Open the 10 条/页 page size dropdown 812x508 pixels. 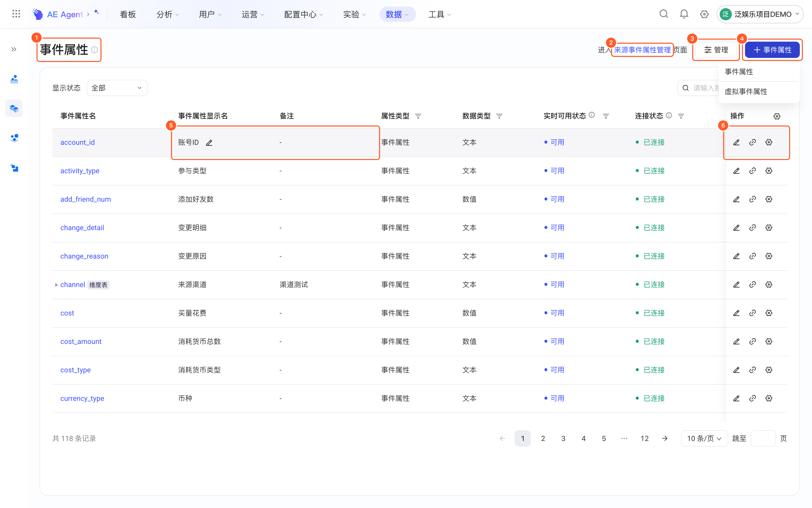pyautogui.click(x=704, y=438)
